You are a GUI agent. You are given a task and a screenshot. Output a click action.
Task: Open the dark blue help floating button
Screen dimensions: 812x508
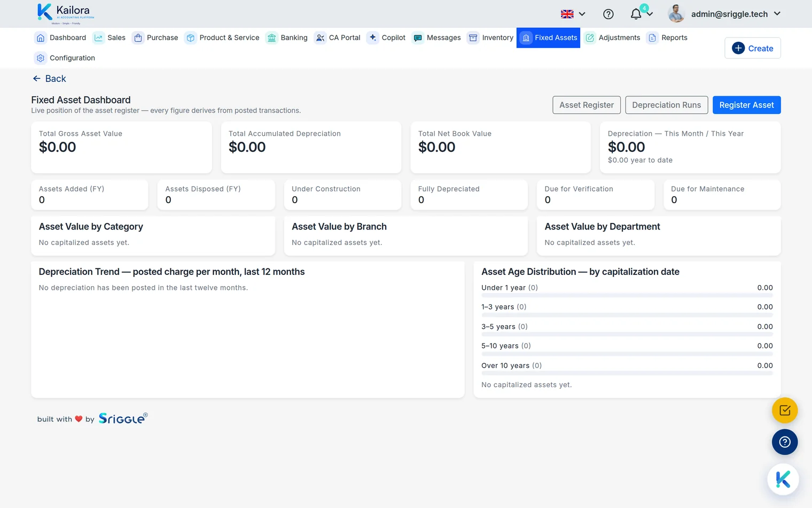pos(785,442)
